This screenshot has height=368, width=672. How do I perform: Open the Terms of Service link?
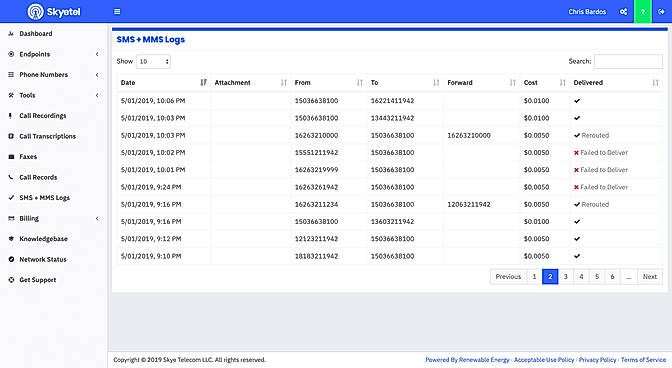tap(643, 360)
